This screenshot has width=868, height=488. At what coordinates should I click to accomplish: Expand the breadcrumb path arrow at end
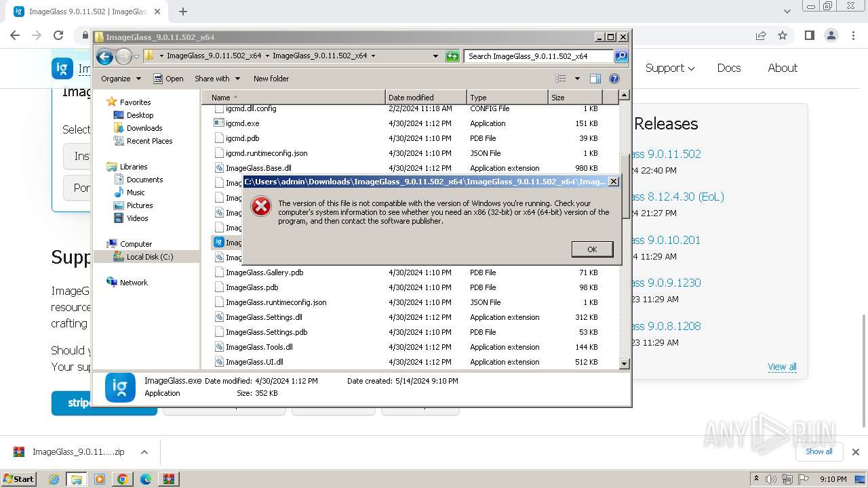(x=373, y=56)
